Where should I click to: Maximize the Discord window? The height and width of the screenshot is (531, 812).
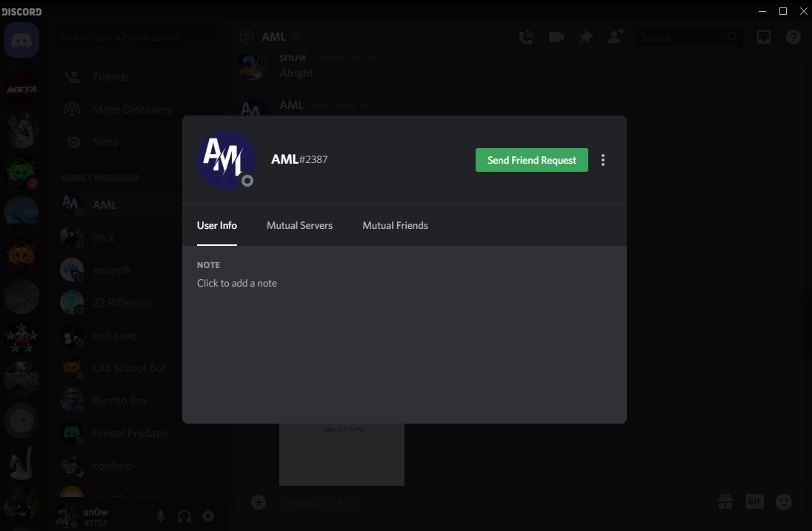[783, 11]
